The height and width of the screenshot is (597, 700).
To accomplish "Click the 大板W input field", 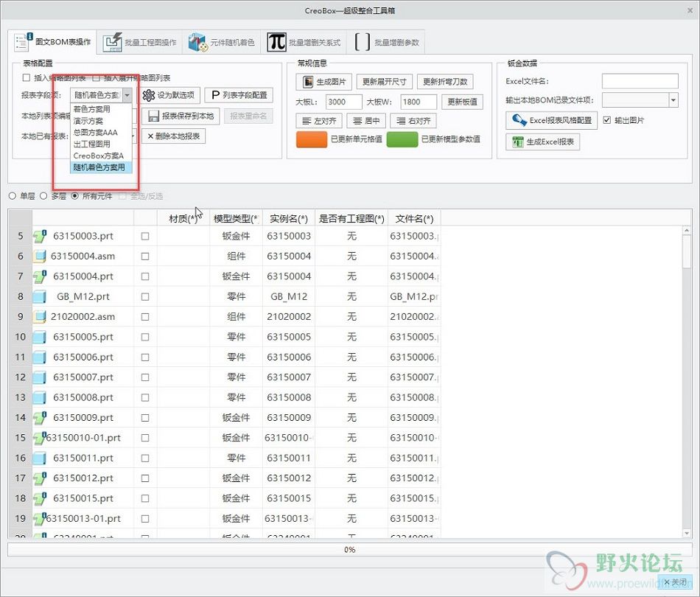I will (x=419, y=102).
